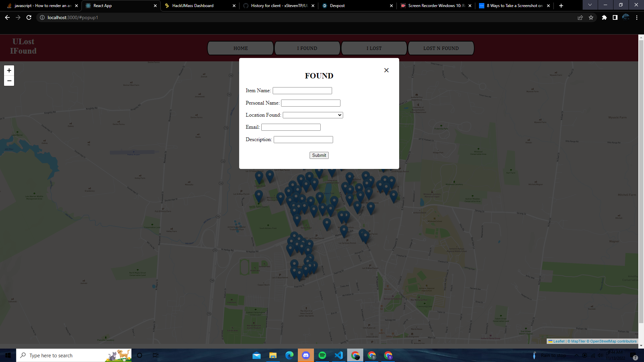Open Discord from the taskbar
The width and height of the screenshot is (644, 362).
click(306, 355)
